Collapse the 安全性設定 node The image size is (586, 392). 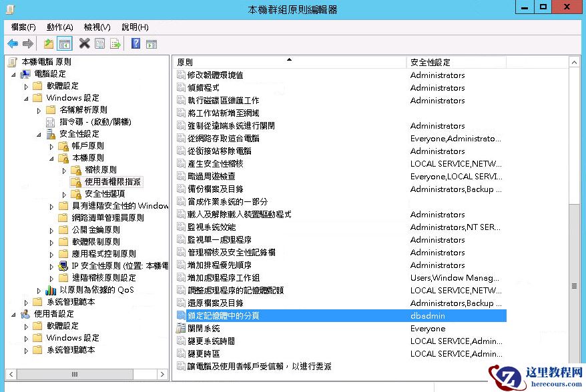point(39,135)
